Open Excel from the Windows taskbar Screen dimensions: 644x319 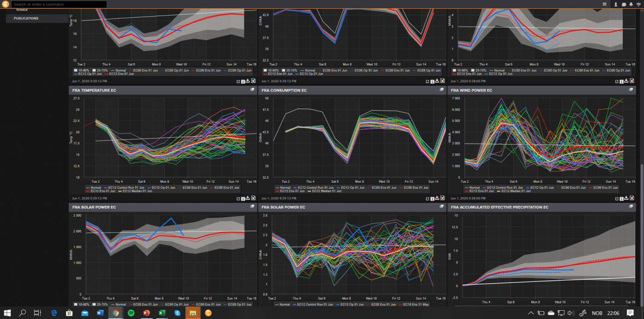tap(162, 312)
